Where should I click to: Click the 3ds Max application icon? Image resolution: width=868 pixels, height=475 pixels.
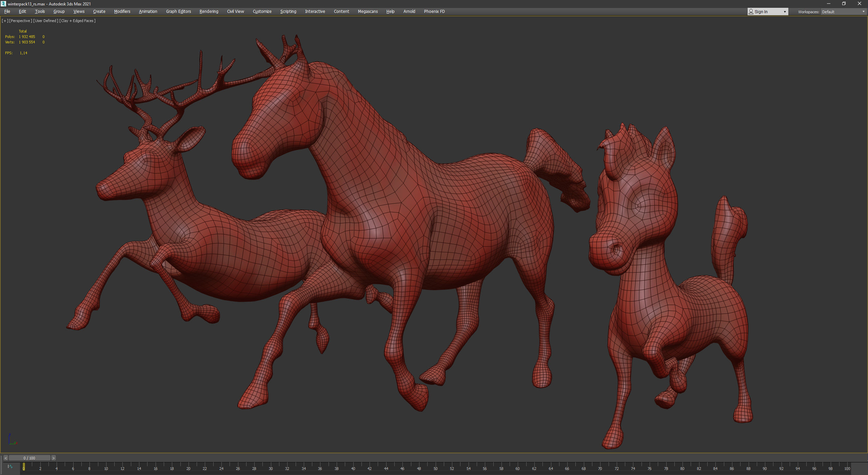[x=3, y=4]
